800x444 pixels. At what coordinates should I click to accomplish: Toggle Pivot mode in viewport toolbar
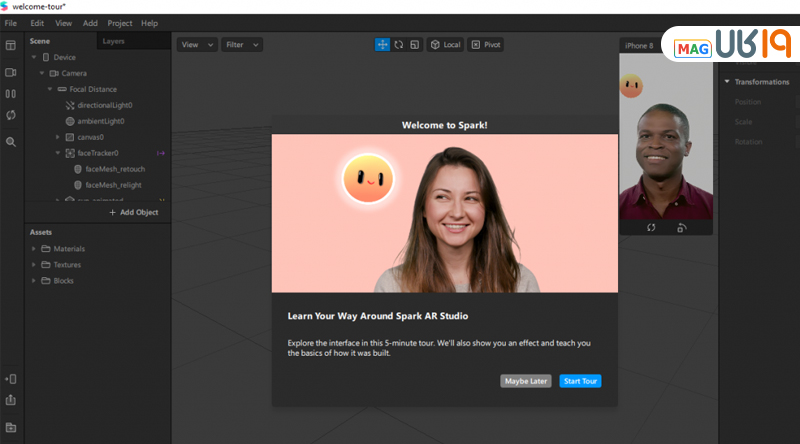(486, 45)
